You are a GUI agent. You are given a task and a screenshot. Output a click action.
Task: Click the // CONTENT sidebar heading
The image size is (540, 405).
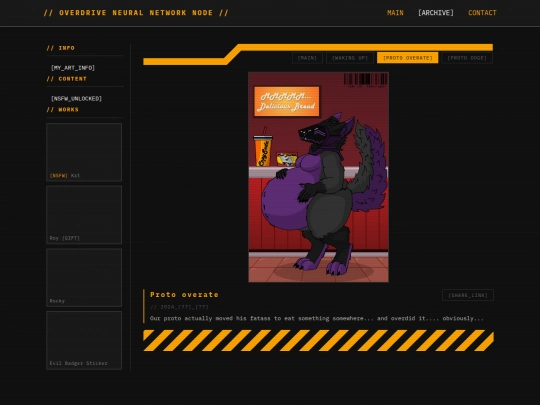(66, 79)
